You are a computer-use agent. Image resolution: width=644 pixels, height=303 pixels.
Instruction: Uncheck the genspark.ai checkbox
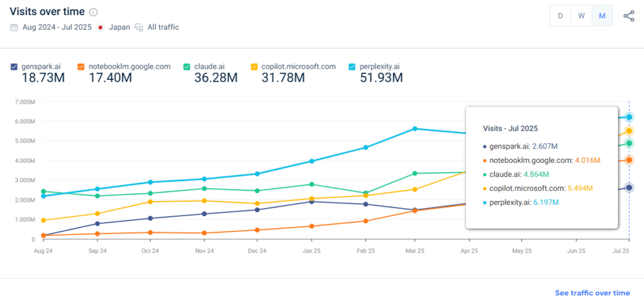(x=14, y=67)
